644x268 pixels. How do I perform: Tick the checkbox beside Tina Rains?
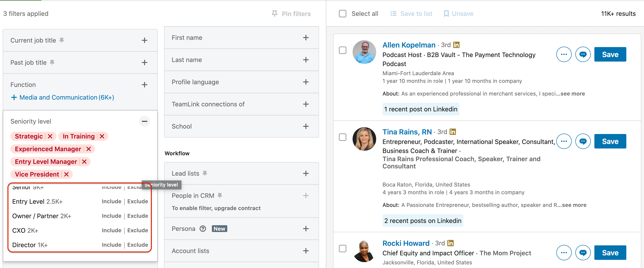tap(342, 137)
